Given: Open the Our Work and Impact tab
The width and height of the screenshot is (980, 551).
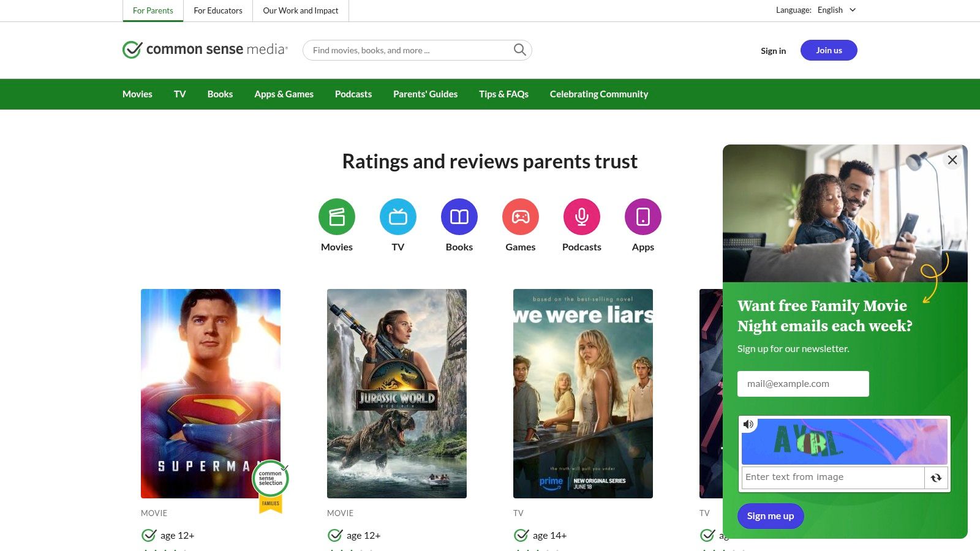Looking at the screenshot, I should (301, 10).
